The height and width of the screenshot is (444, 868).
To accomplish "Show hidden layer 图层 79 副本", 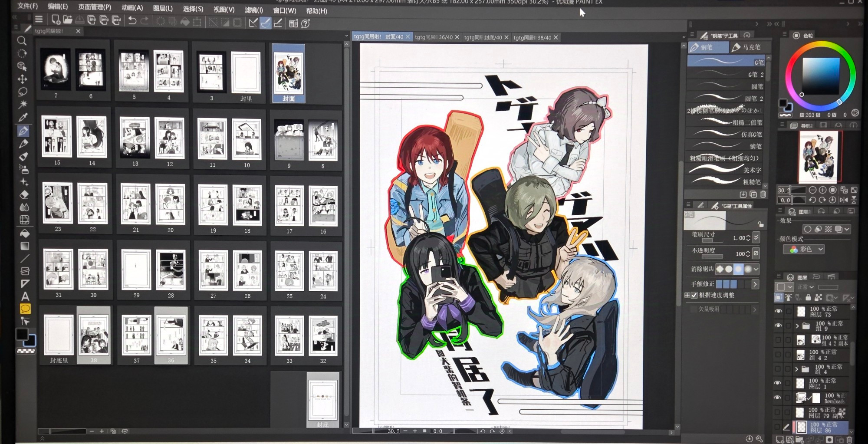I will click(x=778, y=412).
